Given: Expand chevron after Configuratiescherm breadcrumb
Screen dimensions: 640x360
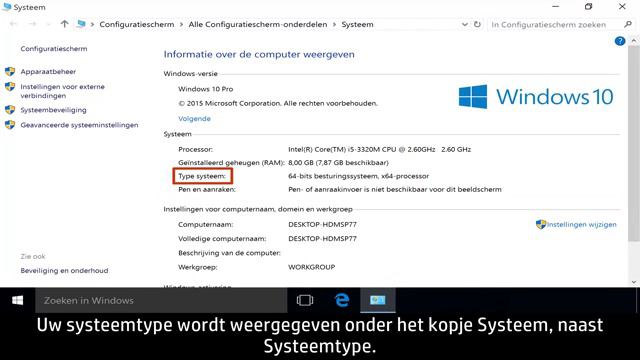Looking at the screenshot, I should tap(181, 24).
